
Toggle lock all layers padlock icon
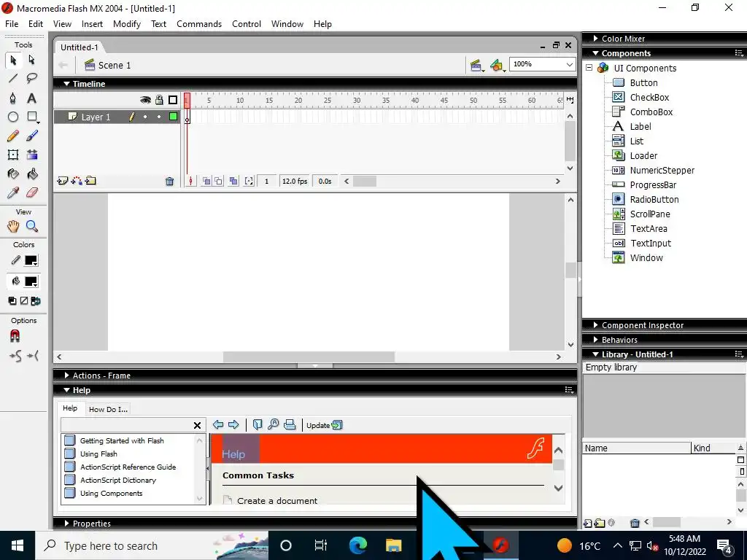[x=159, y=99]
